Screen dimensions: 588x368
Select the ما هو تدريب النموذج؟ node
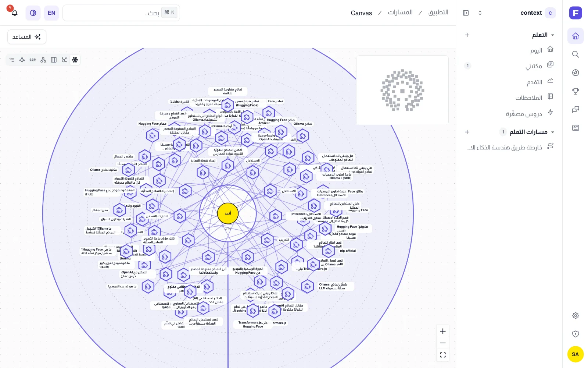point(148,286)
